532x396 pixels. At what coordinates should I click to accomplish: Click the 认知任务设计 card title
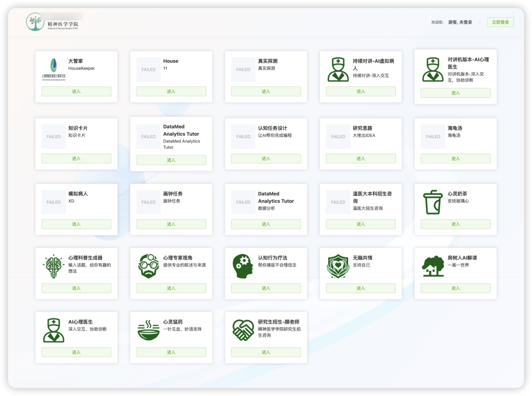[273, 128]
